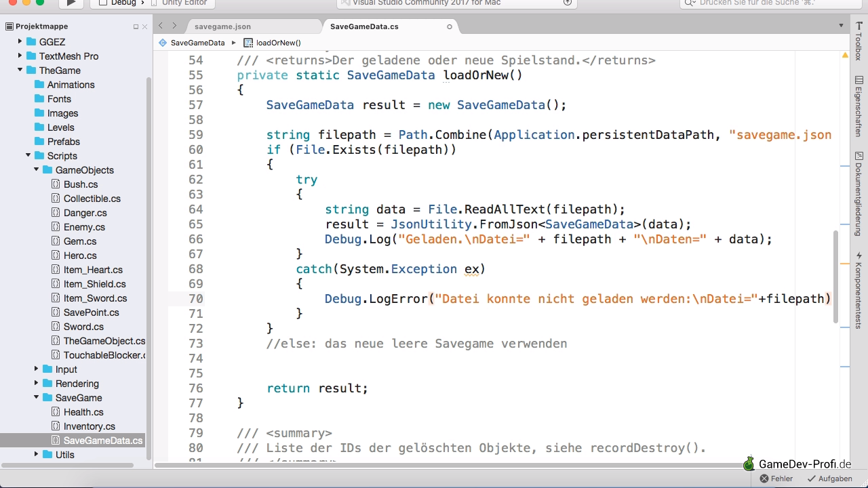868x488 pixels.
Task: Open the Komponententests side panel
Action: tap(859, 289)
